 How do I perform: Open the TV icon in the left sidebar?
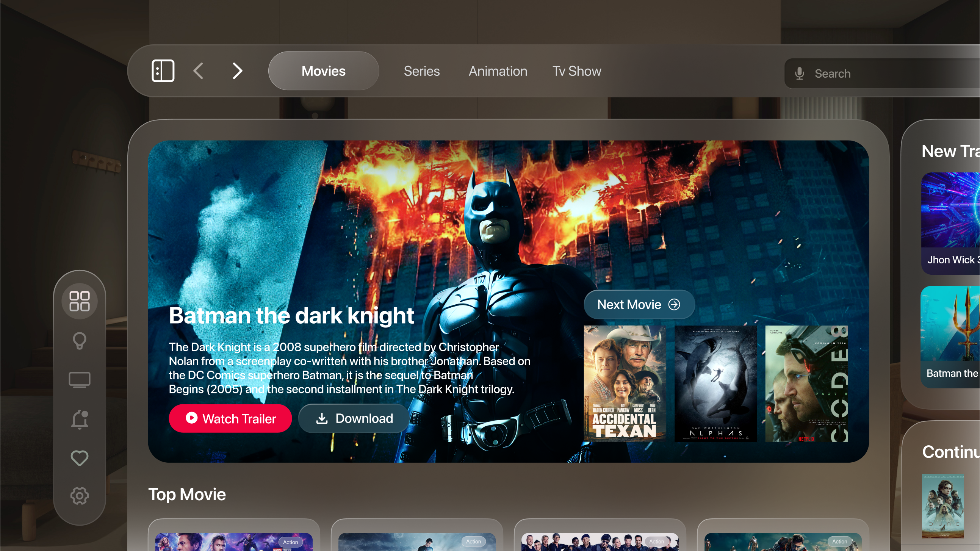click(79, 379)
